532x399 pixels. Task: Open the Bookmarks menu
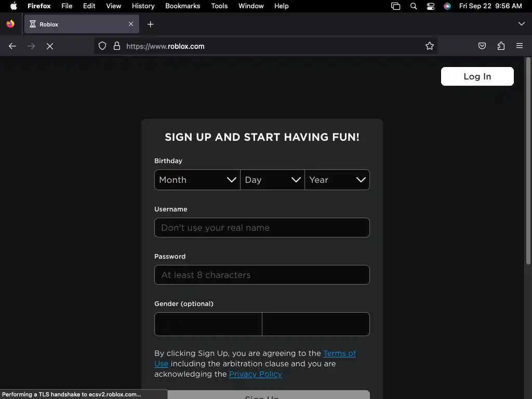[x=182, y=6]
